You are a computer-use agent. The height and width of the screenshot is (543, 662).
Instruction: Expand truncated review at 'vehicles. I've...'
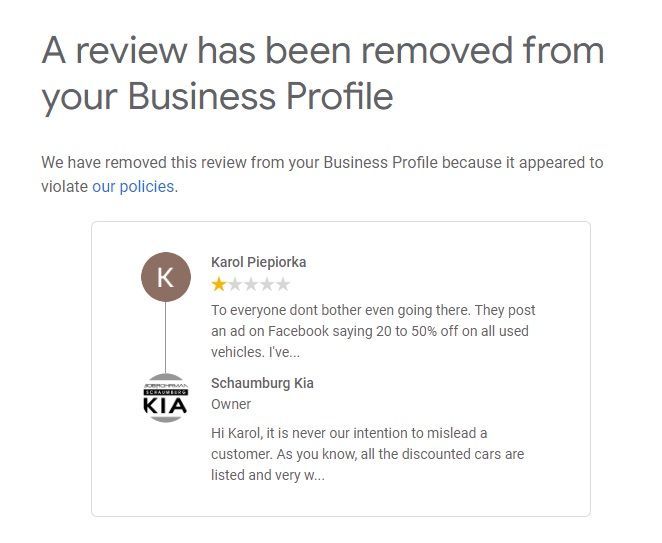tap(255, 352)
